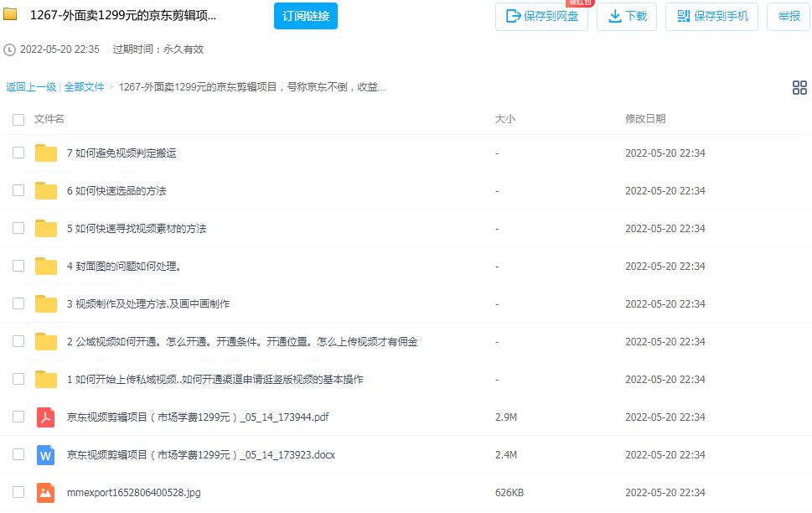Sort by 文件名 column header
This screenshot has height=513, width=812.
(x=49, y=119)
